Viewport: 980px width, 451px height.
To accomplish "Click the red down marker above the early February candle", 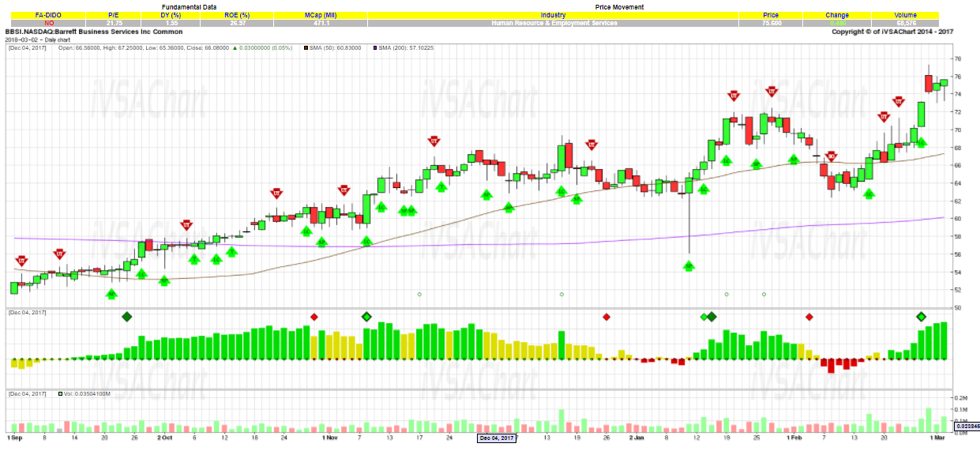I will pyautogui.click(x=831, y=156).
